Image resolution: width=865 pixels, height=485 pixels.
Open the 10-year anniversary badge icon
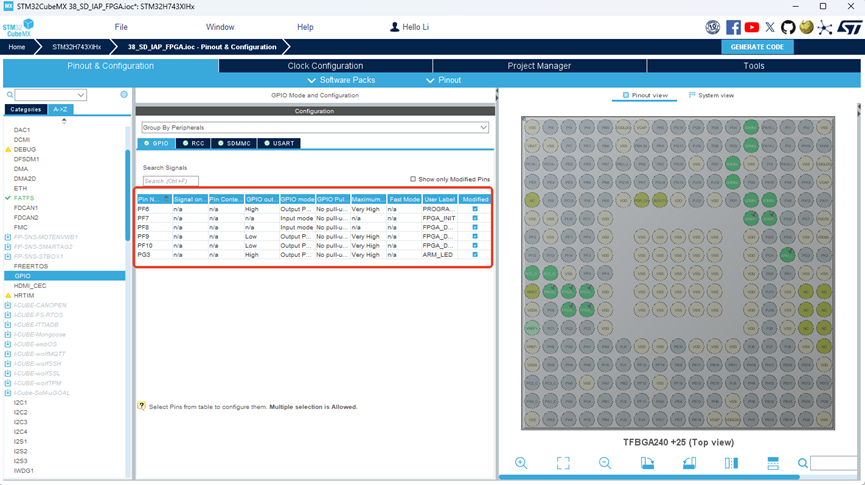pos(713,27)
